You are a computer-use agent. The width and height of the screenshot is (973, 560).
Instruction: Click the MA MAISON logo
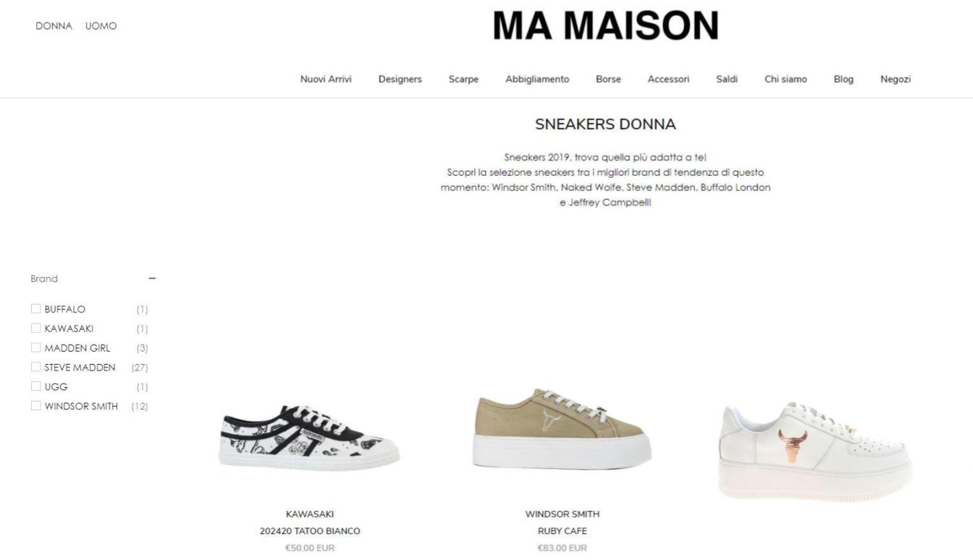605,26
